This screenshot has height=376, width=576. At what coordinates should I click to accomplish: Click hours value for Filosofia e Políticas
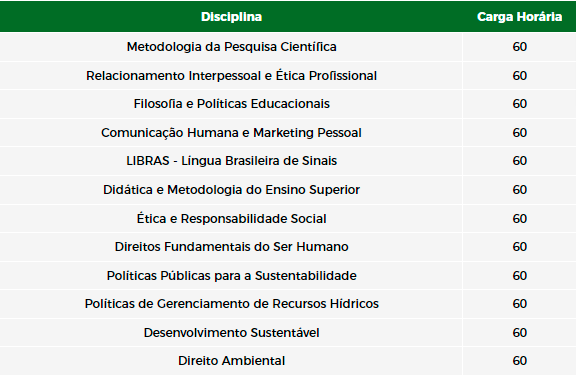point(519,104)
